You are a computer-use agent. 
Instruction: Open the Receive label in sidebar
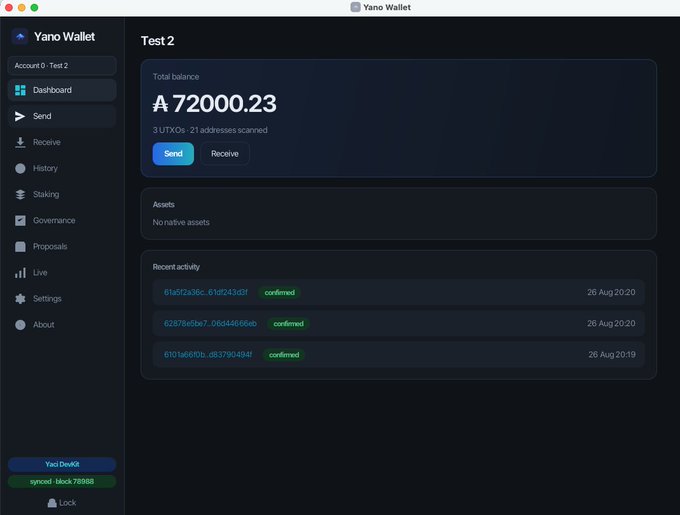47,142
